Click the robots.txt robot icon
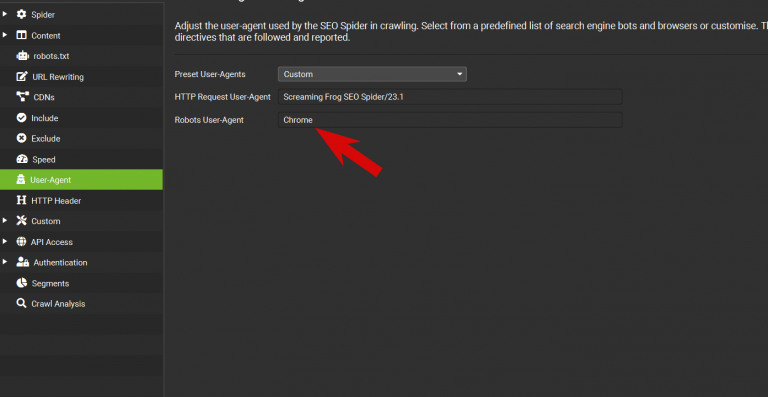Image resolution: width=768 pixels, height=397 pixels. tap(22, 56)
